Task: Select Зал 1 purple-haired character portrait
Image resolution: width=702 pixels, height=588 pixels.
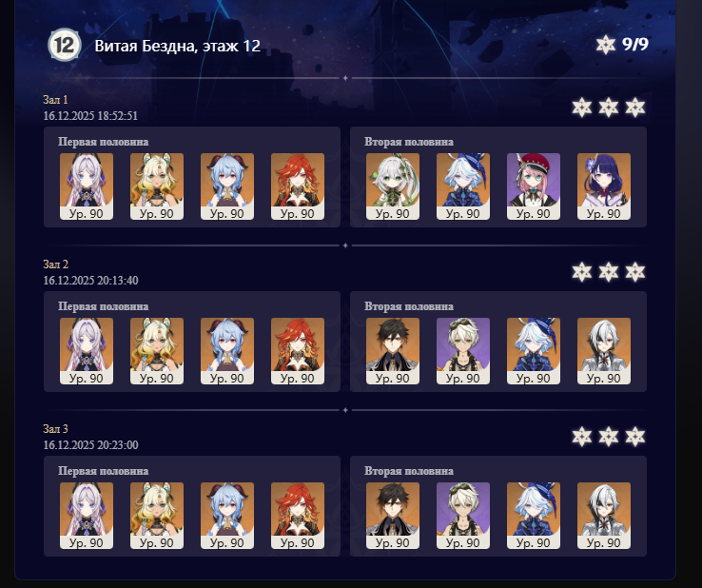Action: pos(604,186)
